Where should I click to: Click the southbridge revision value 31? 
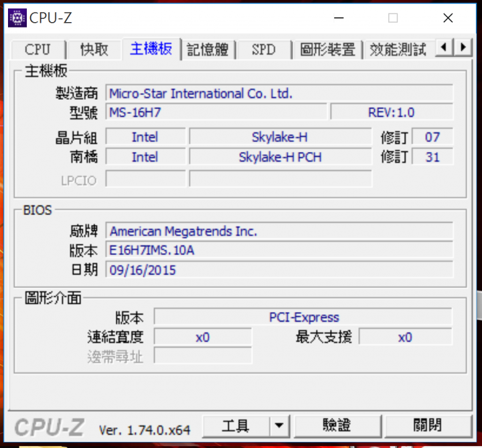pyautogui.click(x=432, y=157)
